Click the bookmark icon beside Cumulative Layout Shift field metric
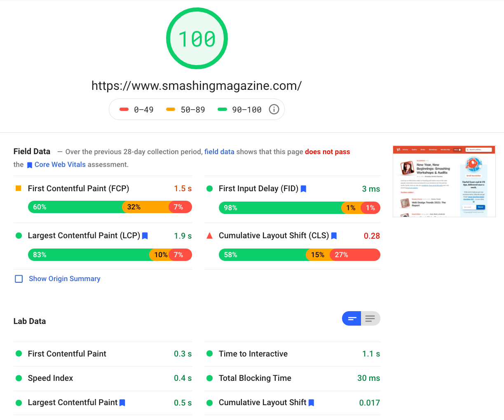 pos(333,236)
